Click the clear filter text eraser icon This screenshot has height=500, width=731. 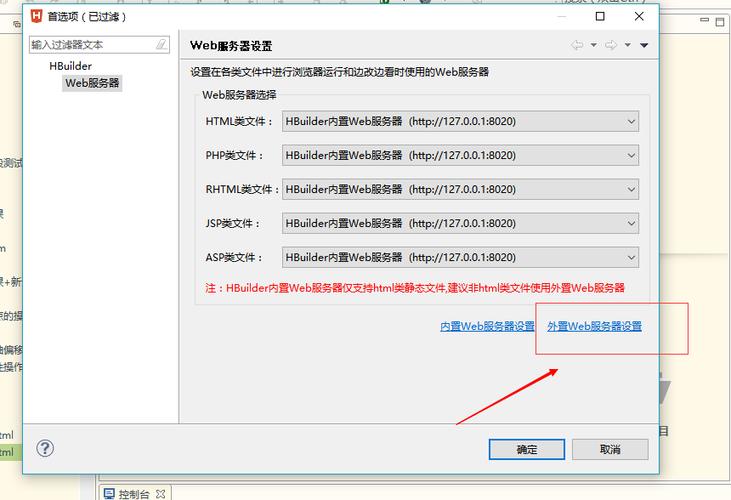pyautogui.click(x=161, y=45)
